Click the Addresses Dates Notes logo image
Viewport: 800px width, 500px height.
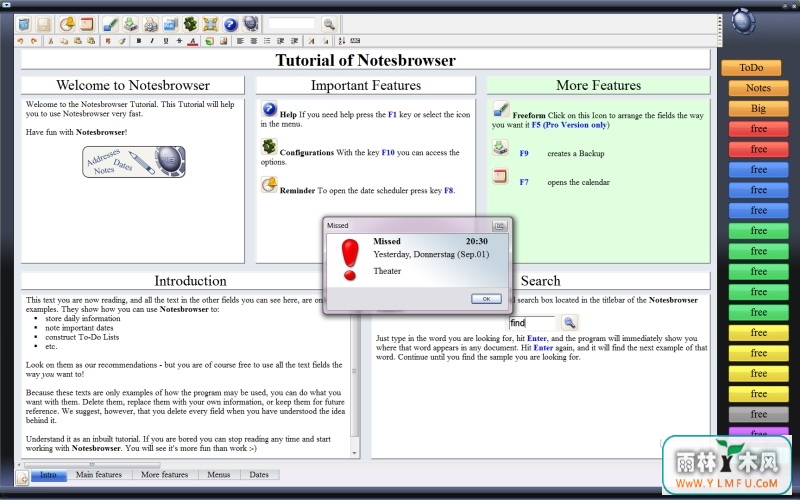tap(134, 162)
